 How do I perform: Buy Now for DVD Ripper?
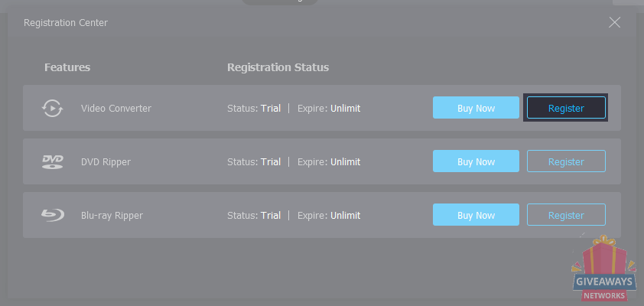476,161
